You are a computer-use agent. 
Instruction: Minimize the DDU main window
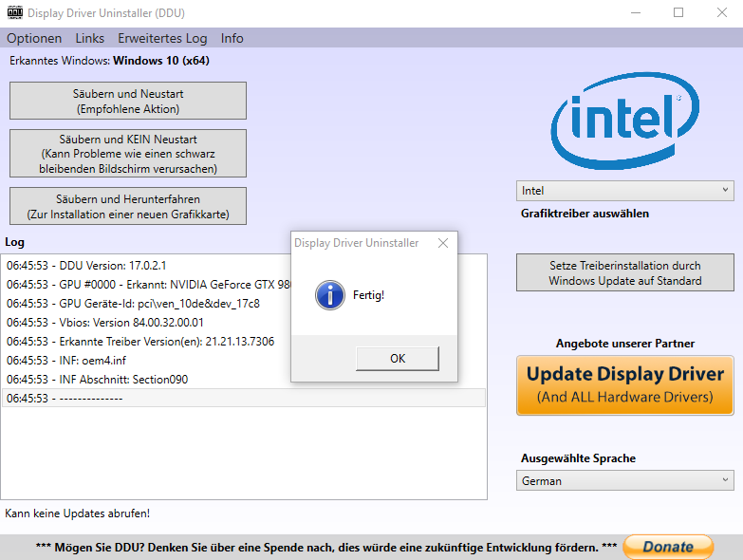(636, 12)
